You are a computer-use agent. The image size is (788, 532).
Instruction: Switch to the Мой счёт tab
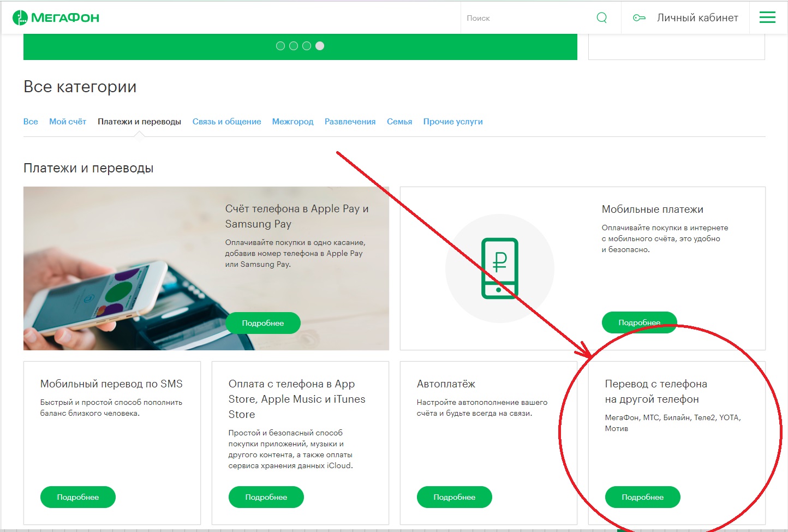tap(68, 122)
